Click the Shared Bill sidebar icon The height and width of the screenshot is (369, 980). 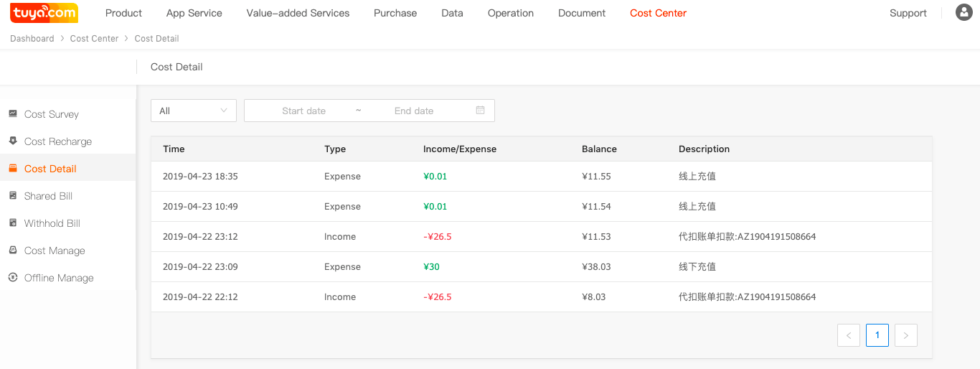tap(13, 195)
